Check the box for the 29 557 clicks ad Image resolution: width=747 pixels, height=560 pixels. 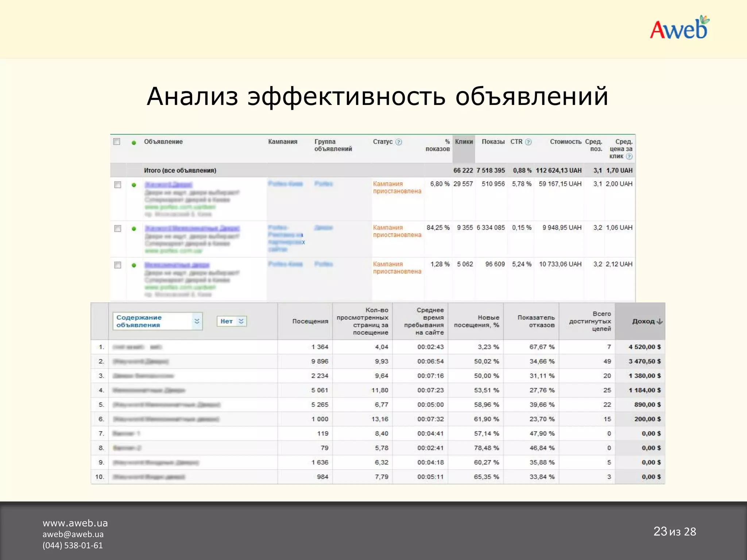[x=117, y=184]
